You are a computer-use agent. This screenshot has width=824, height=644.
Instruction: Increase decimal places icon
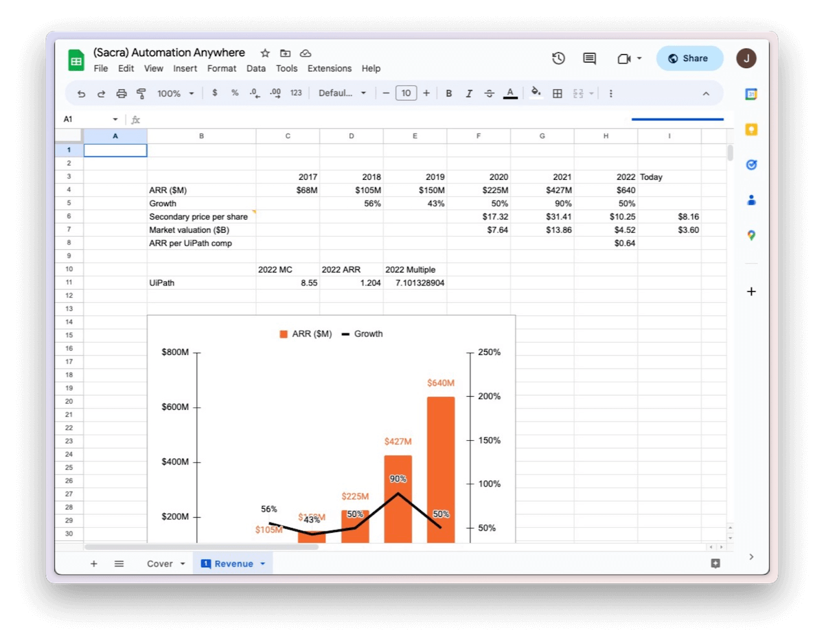(275, 93)
